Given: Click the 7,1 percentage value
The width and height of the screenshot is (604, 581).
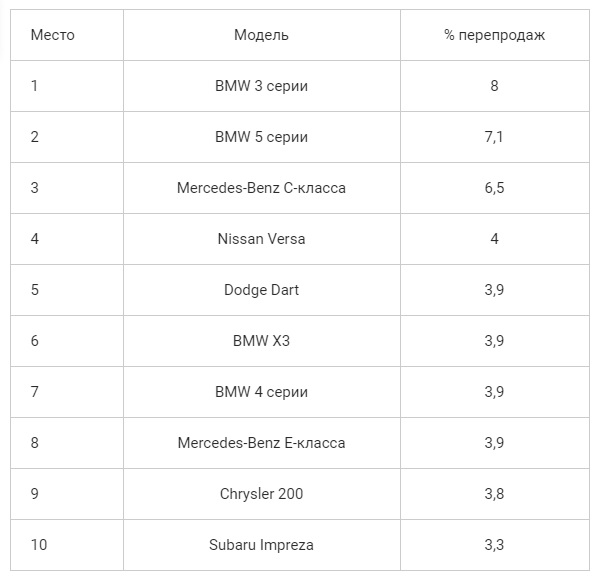Looking at the screenshot, I should [x=494, y=137].
